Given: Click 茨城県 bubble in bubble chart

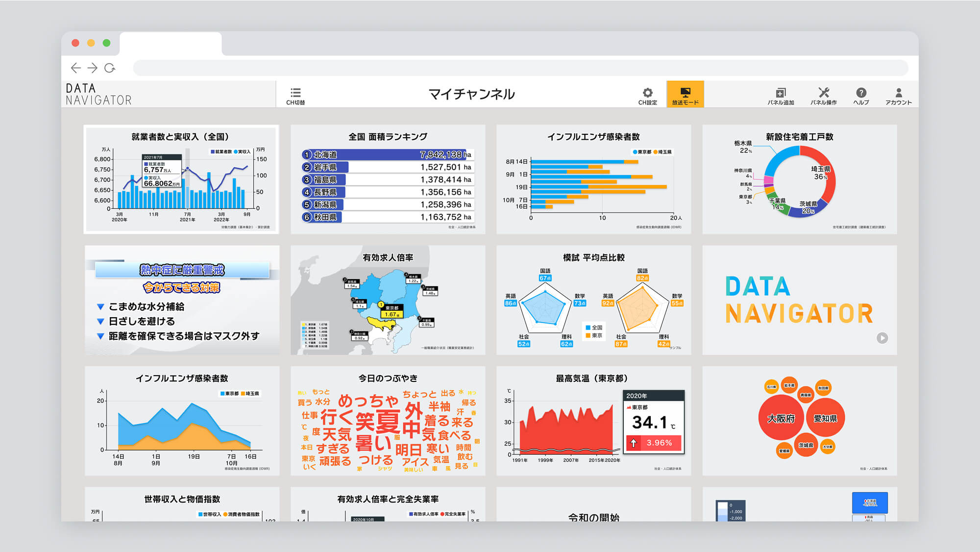Looking at the screenshot, I should [x=806, y=445].
